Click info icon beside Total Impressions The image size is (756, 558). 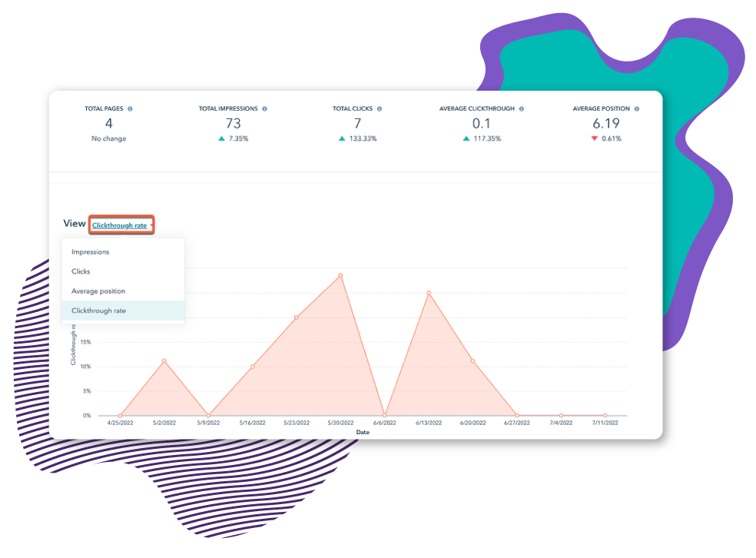tap(265, 109)
